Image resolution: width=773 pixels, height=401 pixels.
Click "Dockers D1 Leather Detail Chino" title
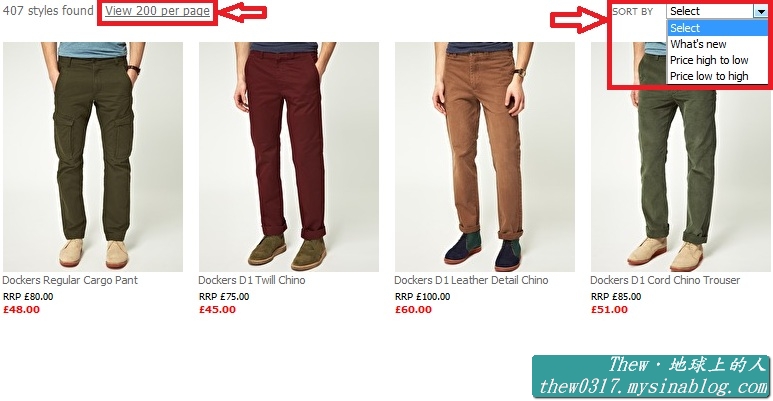click(x=471, y=280)
